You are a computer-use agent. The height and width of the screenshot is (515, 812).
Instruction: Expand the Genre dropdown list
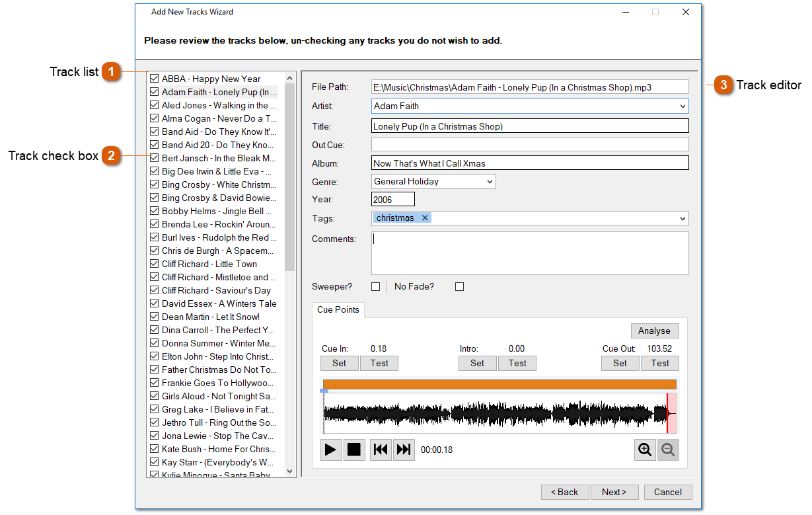pos(490,181)
